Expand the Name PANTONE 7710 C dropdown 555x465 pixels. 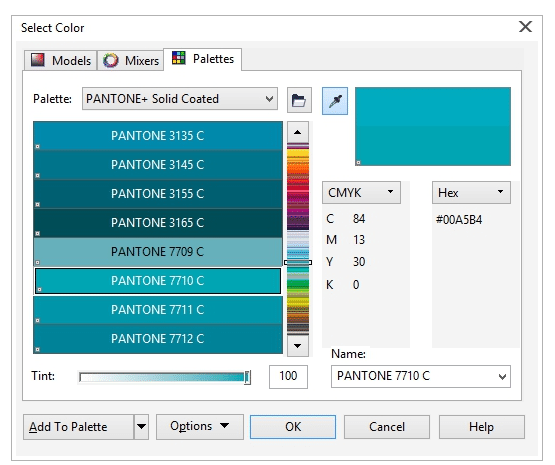click(x=420, y=376)
